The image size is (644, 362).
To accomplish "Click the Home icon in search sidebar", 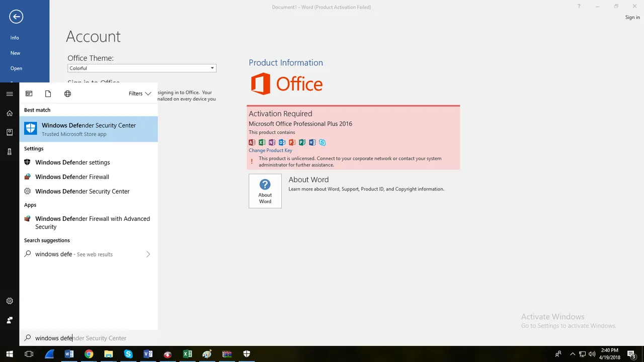I will click(x=10, y=113).
